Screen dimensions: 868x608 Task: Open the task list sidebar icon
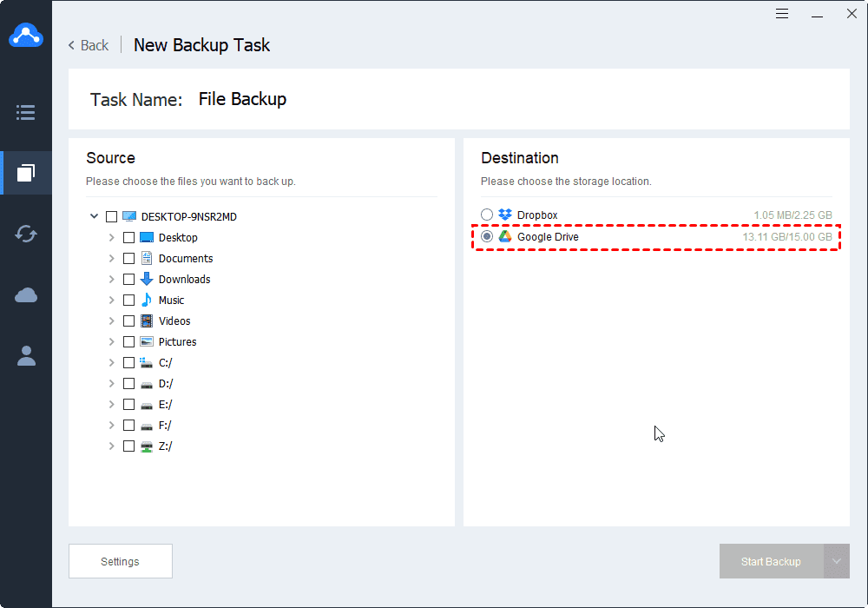point(26,112)
